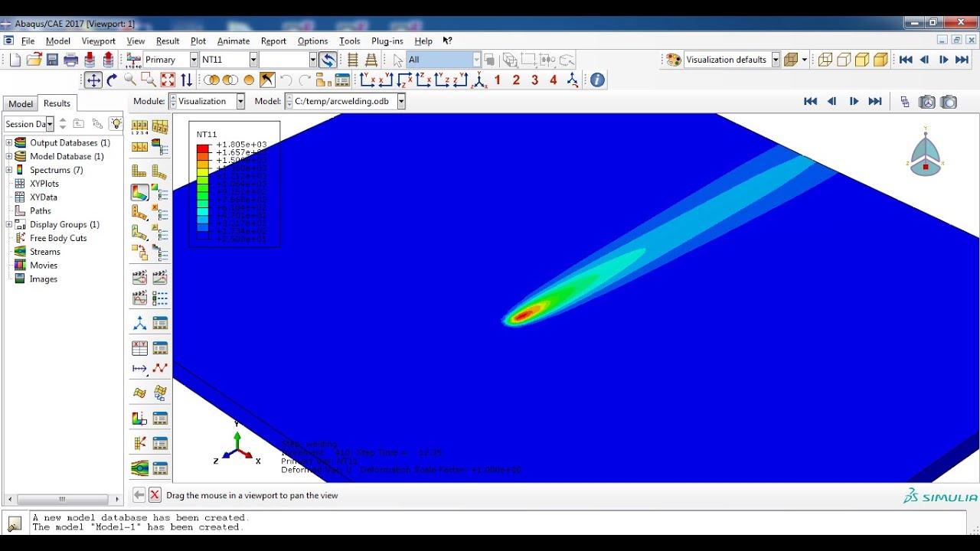Open the Session Data dropdown

(50, 124)
